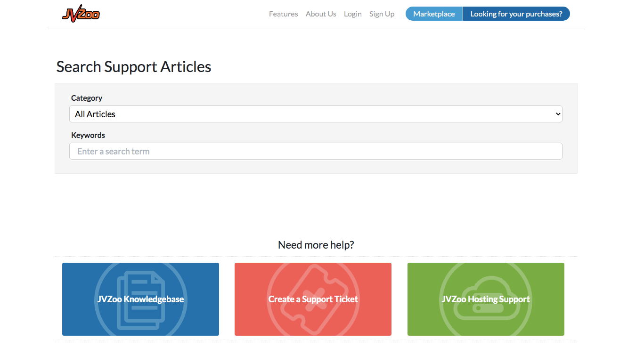The height and width of the screenshot is (363, 644).
Task: Click the red Create a Support Ticket panel
Action: click(x=313, y=299)
